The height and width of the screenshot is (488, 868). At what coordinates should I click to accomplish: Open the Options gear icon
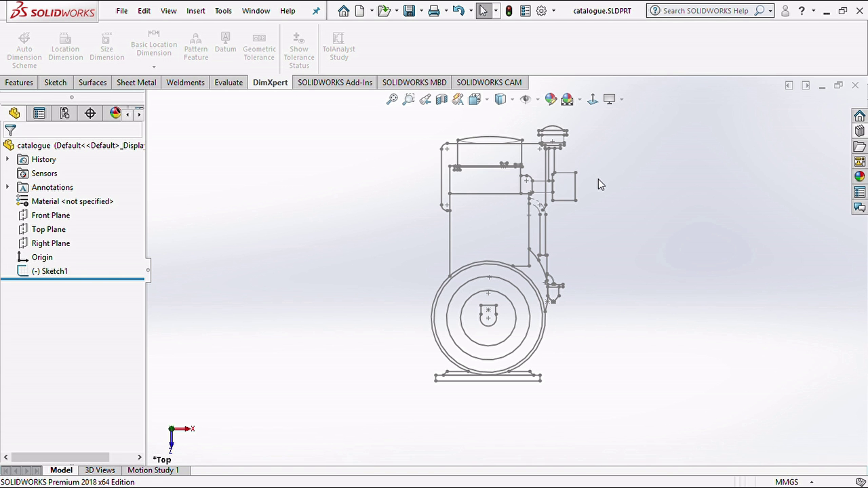click(541, 11)
